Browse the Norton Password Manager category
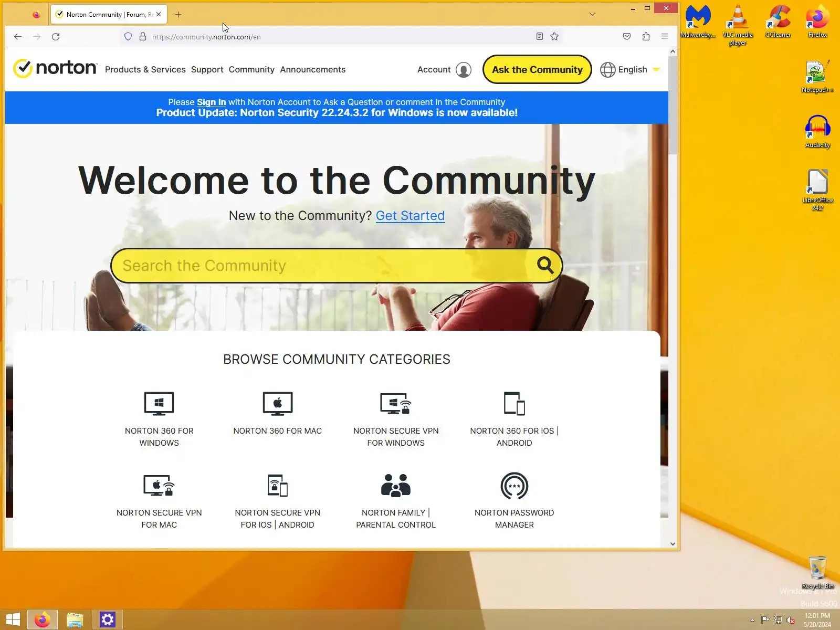 point(514,501)
